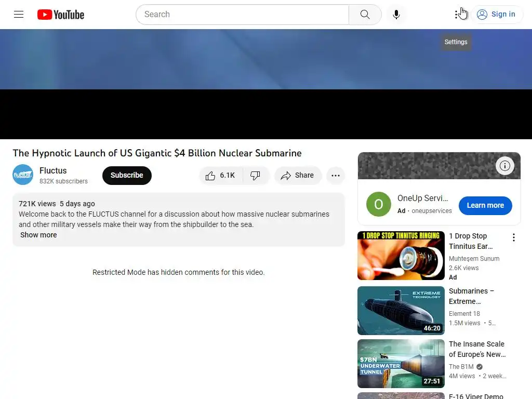Open the Settings three-dot menu
The width and height of the screenshot is (532, 399).
456,14
